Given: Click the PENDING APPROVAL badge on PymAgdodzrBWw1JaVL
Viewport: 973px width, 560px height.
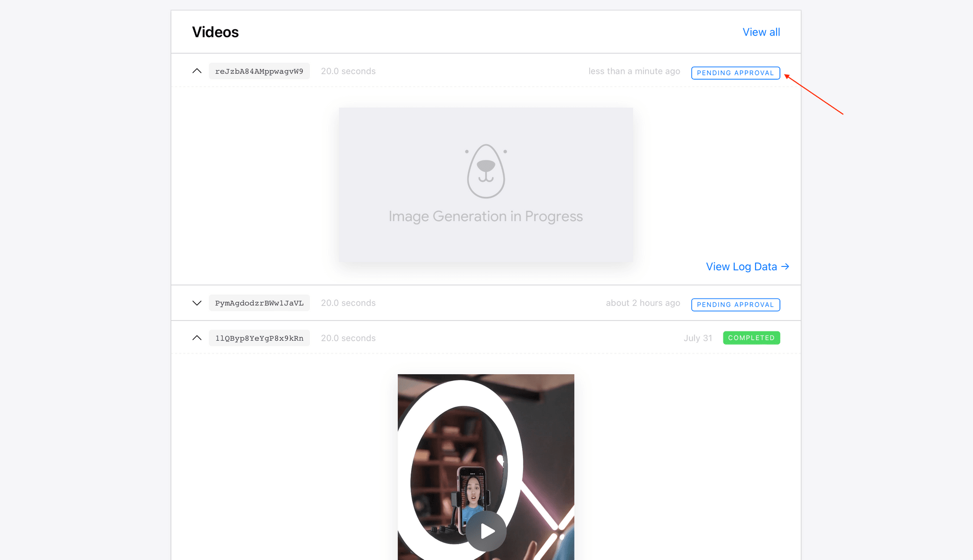Looking at the screenshot, I should tap(735, 304).
